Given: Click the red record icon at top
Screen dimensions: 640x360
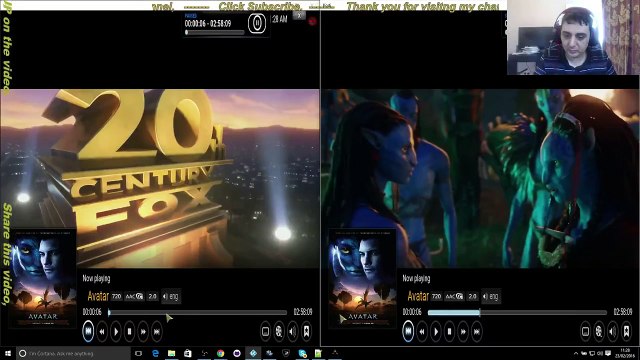Looking at the screenshot, I should click(313, 21).
